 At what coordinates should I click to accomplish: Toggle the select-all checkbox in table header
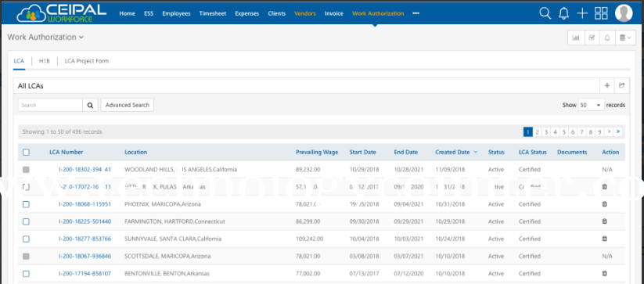click(x=26, y=153)
